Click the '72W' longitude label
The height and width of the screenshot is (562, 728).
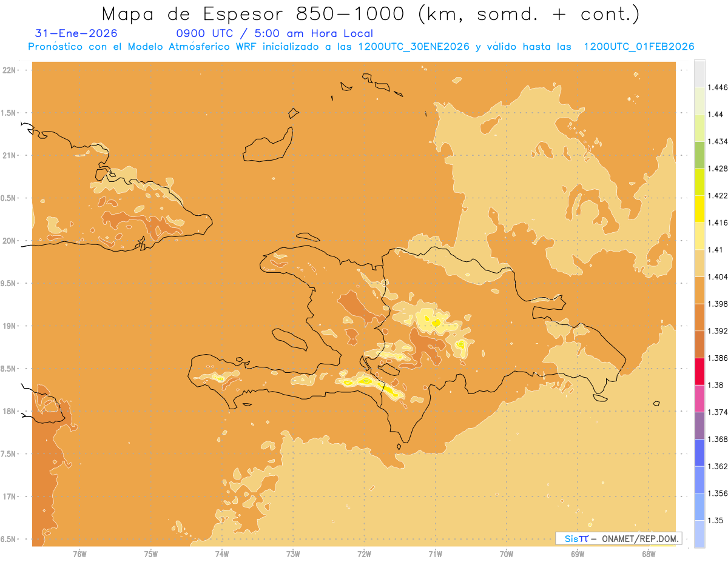[364, 554]
